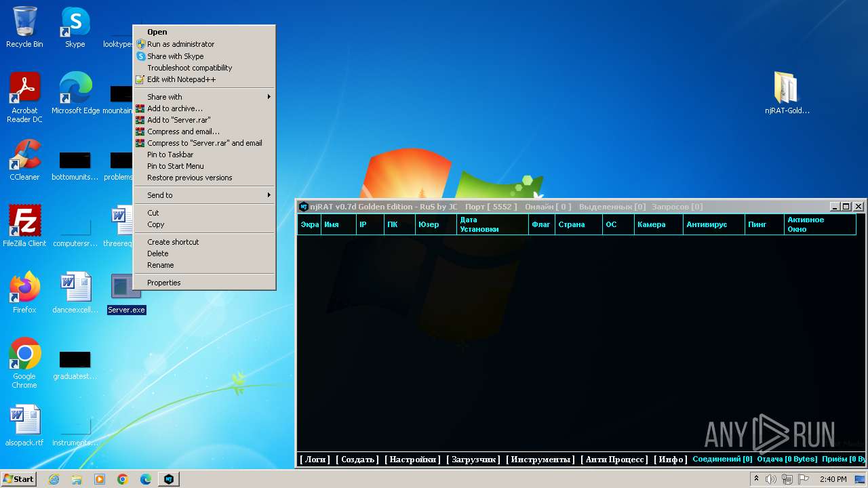Select the danceexcell Word document icon

[x=75, y=293]
